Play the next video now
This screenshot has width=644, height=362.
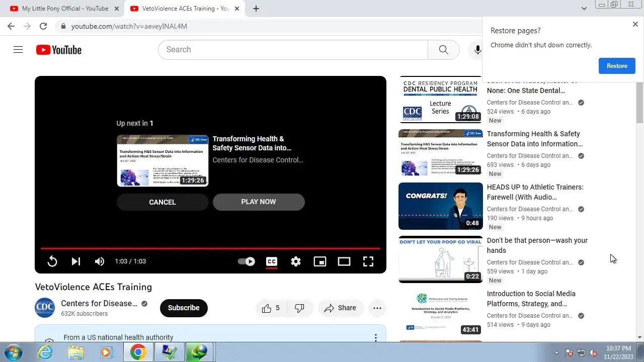pos(259,202)
